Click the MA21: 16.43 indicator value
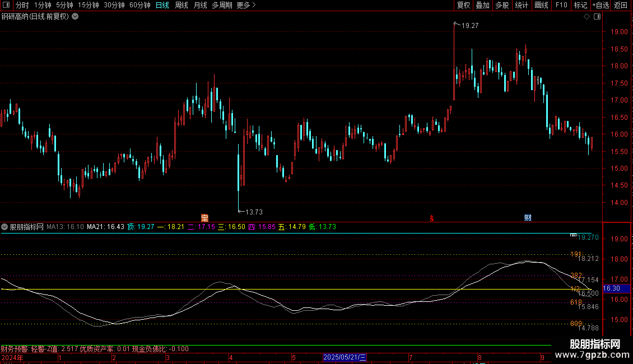633x364 pixels. click(x=106, y=227)
